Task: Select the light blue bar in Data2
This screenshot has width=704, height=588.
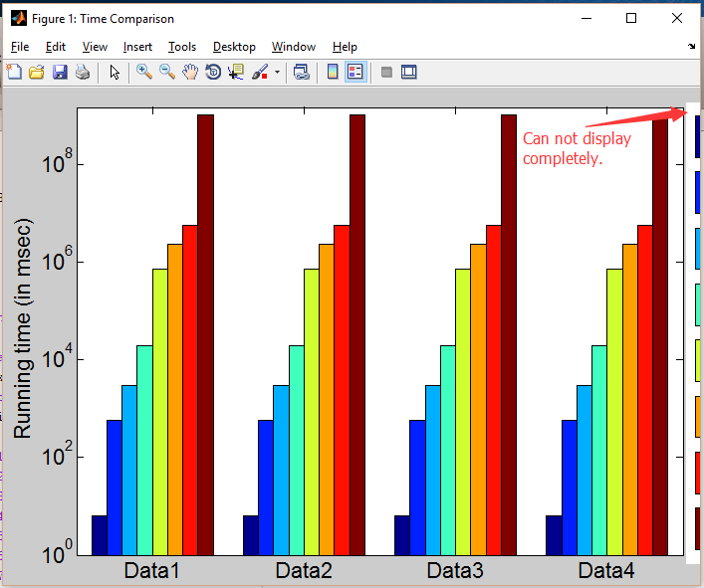Action: coord(281,470)
